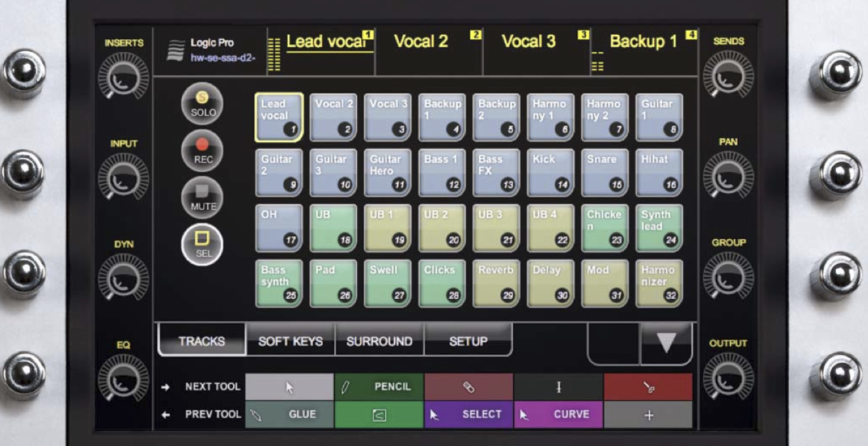868x446 pixels.
Task: Select the pointer tool soft key
Action: point(289,387)
